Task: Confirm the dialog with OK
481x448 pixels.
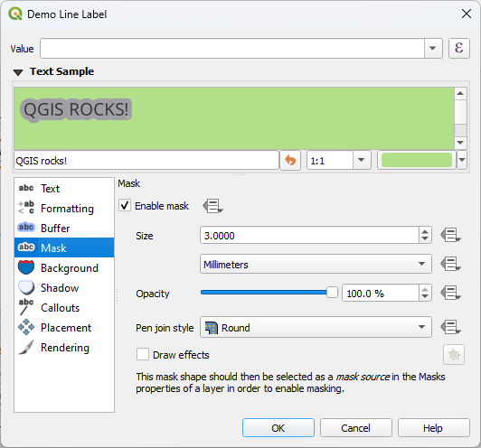Action: [278, 428]
